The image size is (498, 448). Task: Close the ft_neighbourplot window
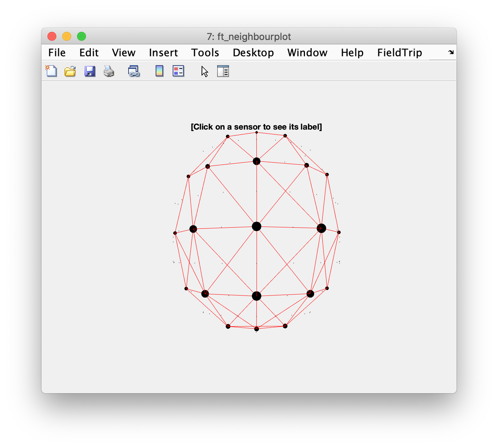point(52,36)
